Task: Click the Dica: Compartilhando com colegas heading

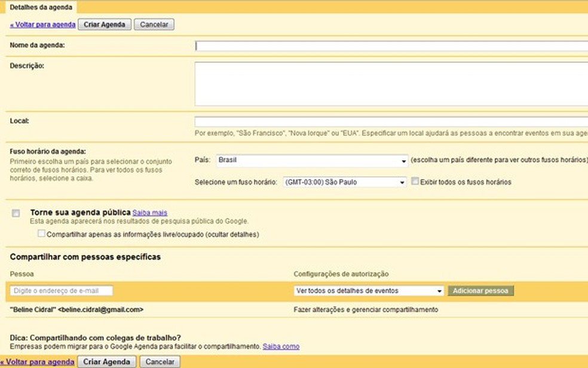Action: [95, 338]
